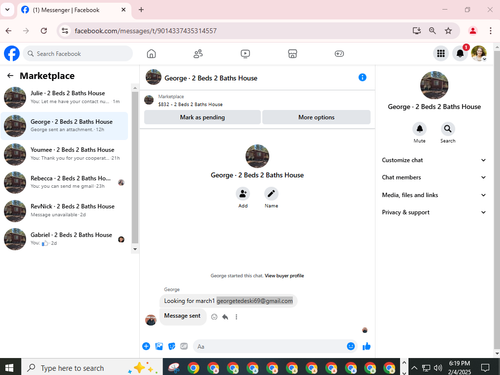Edit the chat name pencil icon
The height and width of the screenshot is (375, 500).
click(x=271, y=194)
